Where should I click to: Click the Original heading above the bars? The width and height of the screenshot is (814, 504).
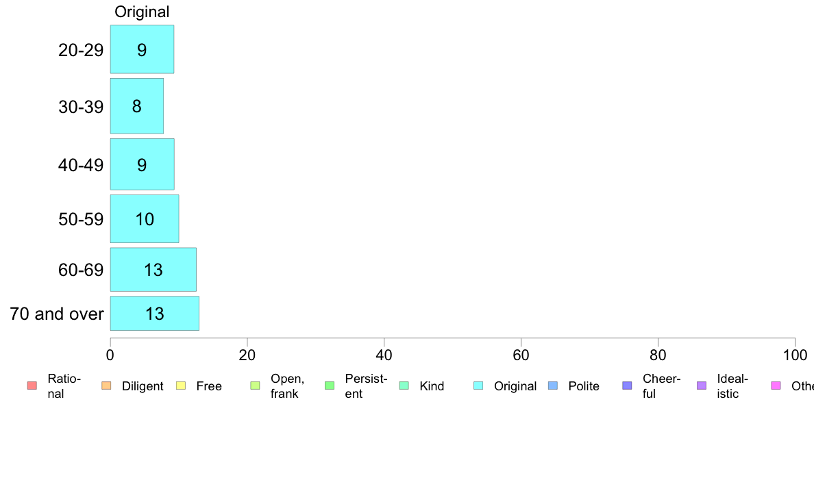pos(142,12)
